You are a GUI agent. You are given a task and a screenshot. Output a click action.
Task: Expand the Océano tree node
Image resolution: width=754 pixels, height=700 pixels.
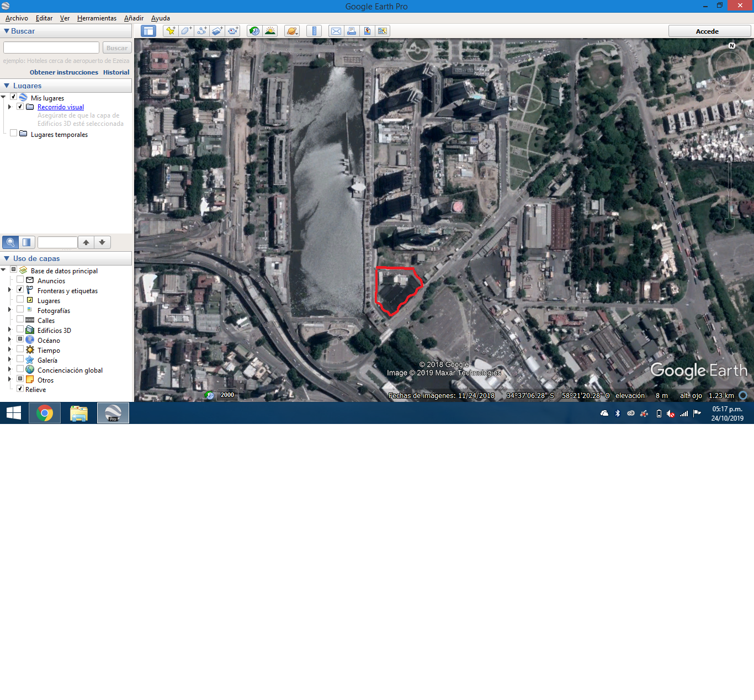coord(9,340)
